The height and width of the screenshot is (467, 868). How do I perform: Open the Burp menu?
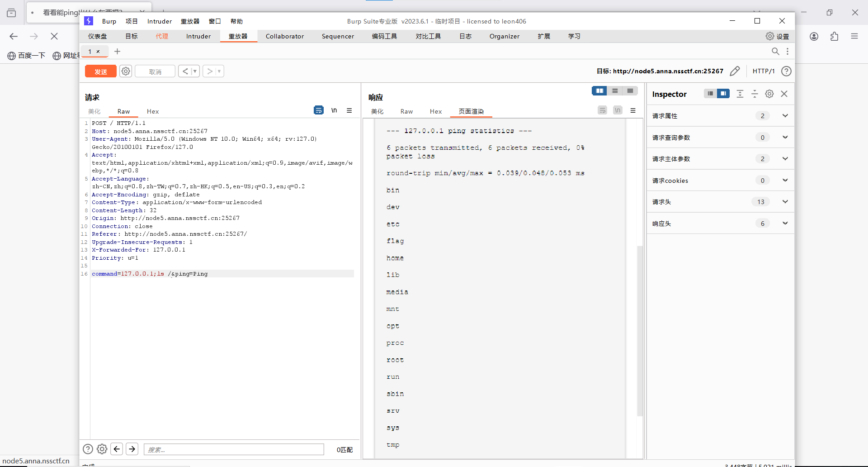pyautogui.click(x=109, y=21)
